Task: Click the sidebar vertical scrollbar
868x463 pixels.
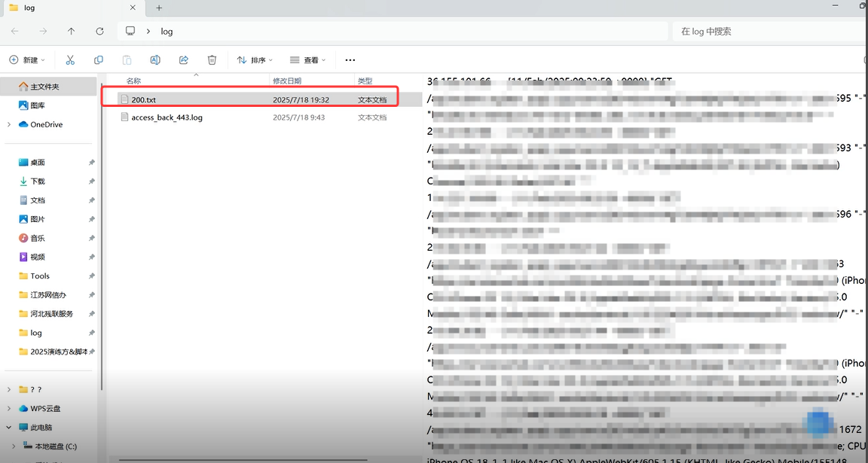Action: click(101, 238)
